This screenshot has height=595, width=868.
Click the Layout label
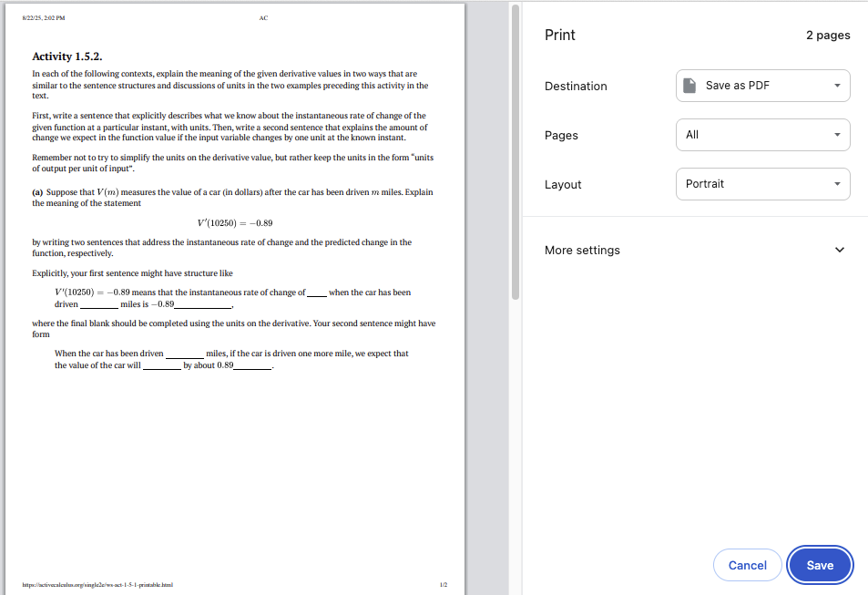click(x=563, y=185)
